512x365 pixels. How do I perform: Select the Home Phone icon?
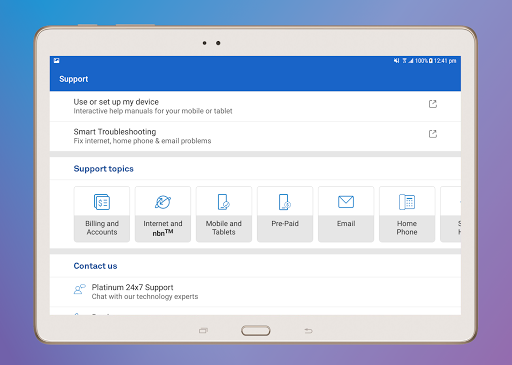pos(407,202)
